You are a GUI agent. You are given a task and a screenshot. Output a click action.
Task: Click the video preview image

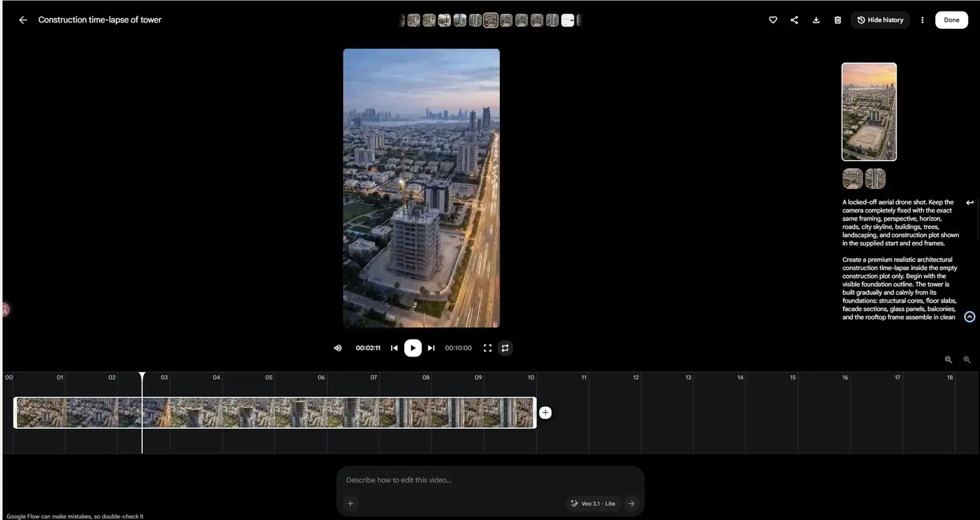421,188
